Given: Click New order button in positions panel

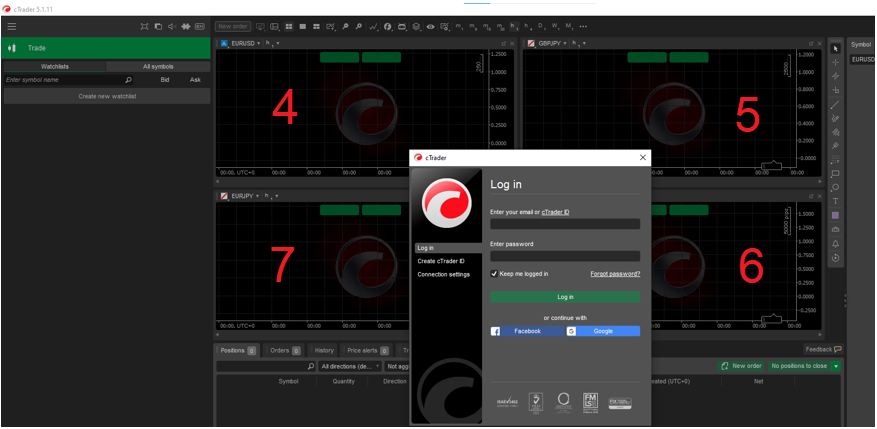Looking at the screenshot, I should coord(742,366).
